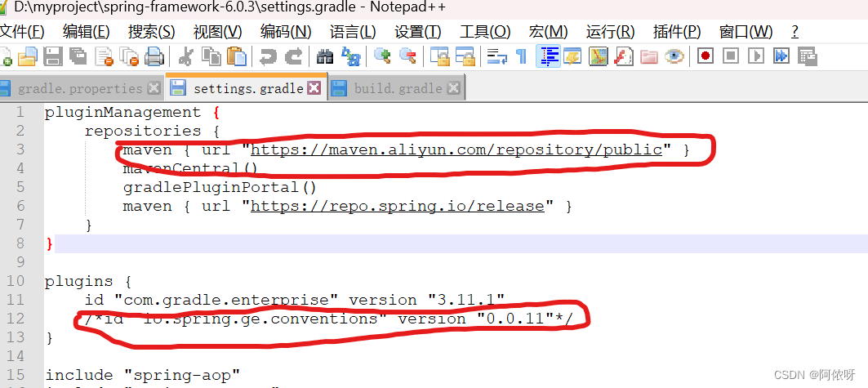868x388 pixels.
Task: Open the 宏(M) menu
Action: 547,32
